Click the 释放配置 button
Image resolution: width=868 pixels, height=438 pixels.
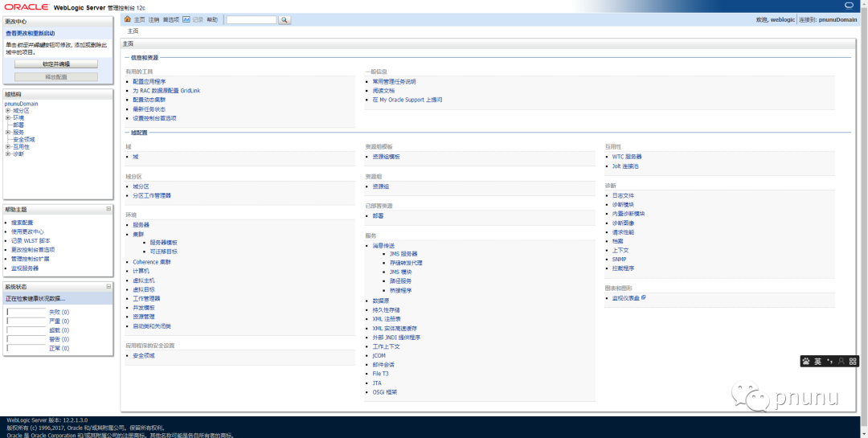[x=56, y=77]
